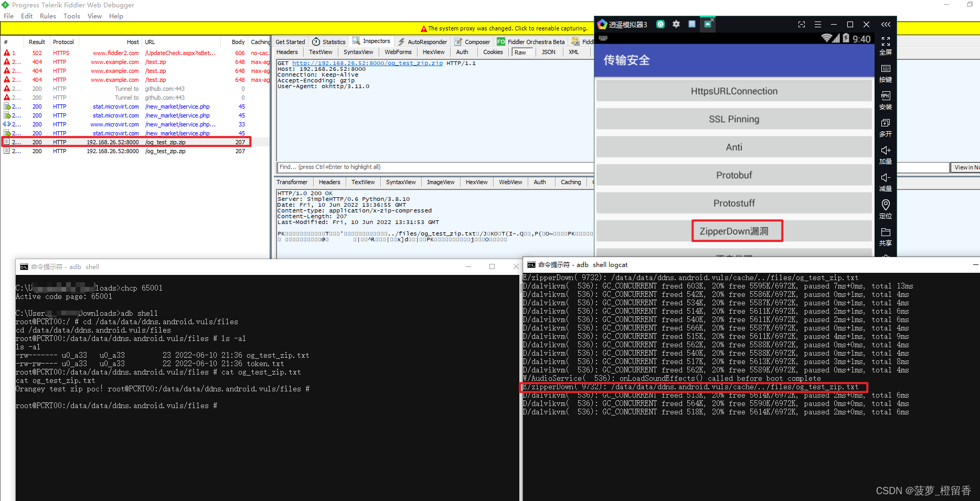980x501 pixels.
Task: Click View in Notepad button
Action: [x=965, y=167]
